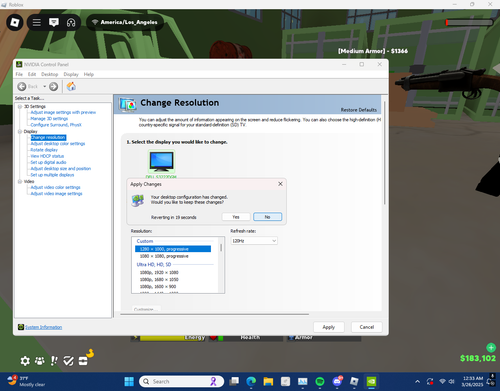Click the green plus add-cash icon
The image size is (500, 391).
[491, 348]
